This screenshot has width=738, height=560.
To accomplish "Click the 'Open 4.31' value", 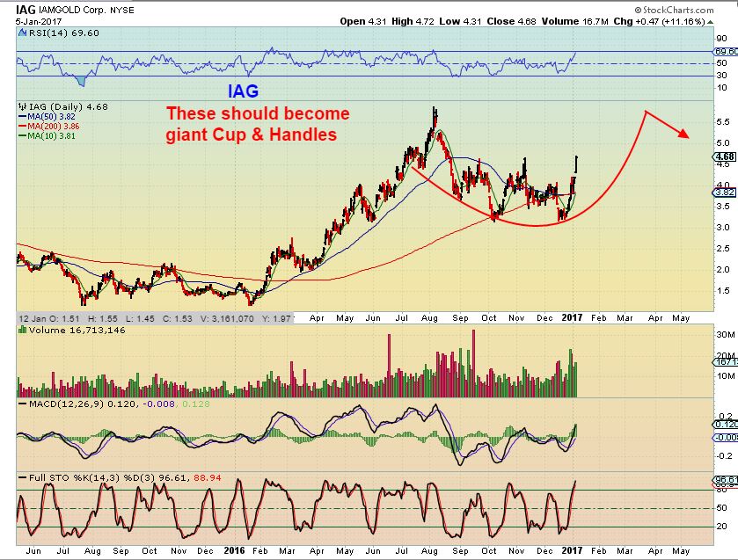I will coord(363,22).
